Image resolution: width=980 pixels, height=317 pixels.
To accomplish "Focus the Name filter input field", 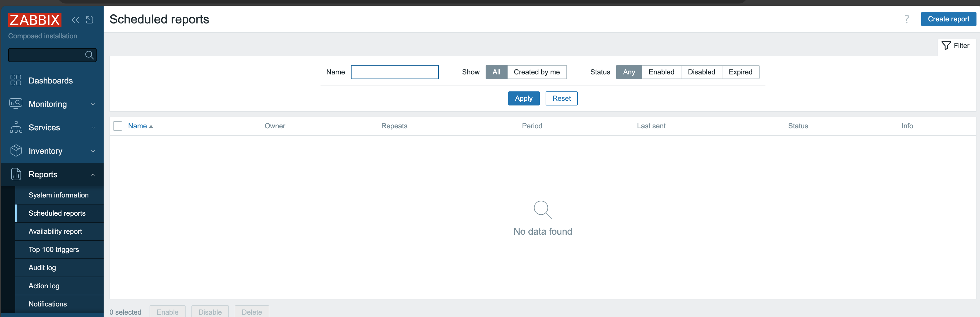I will [x=395, y=72].
